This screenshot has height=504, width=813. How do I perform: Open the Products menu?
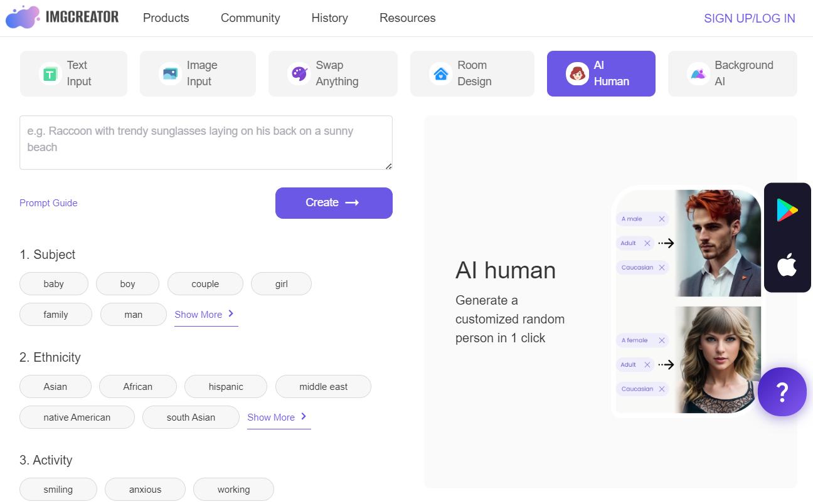(x=166, y=18)
